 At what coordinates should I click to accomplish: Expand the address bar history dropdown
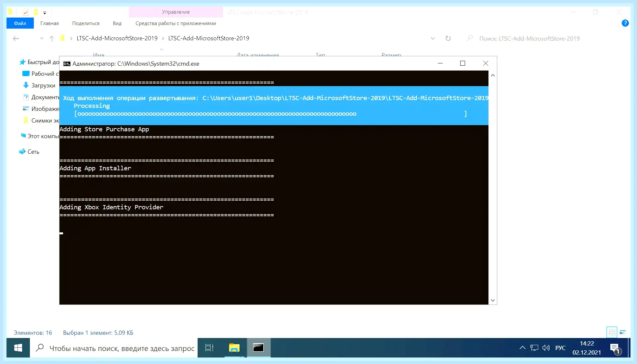433,38
